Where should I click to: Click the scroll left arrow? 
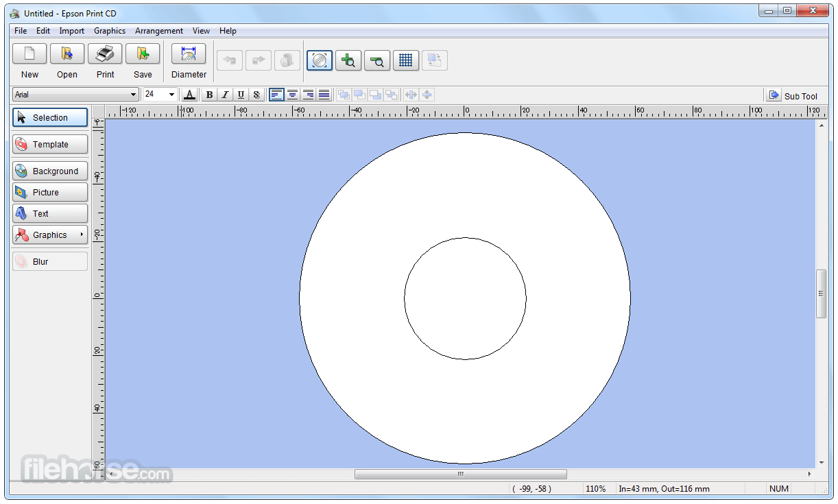click(112, 474)
